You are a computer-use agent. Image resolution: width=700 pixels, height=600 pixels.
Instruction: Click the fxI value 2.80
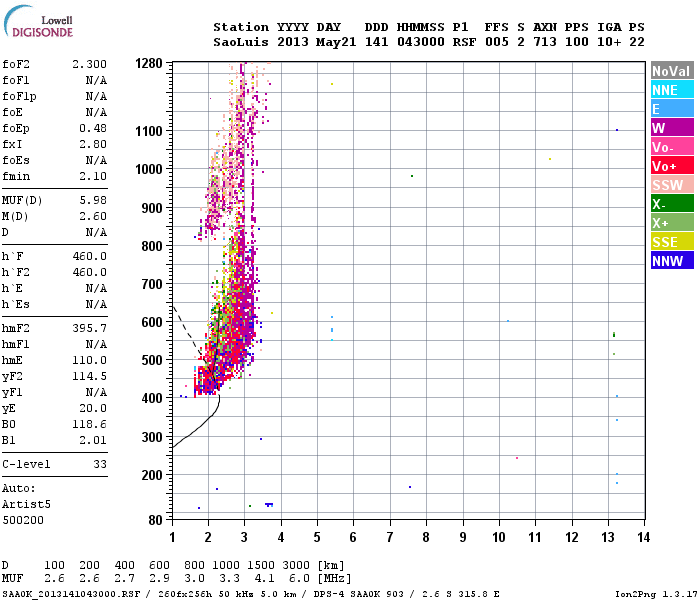click(93, 144)
